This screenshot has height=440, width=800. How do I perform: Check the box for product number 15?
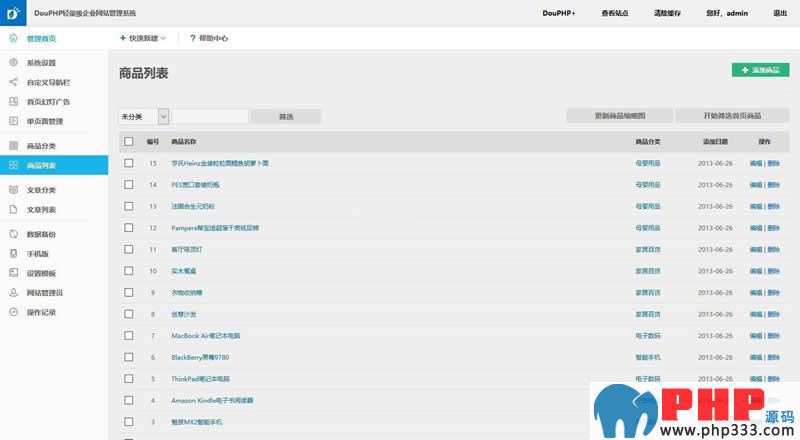point(129,163)
